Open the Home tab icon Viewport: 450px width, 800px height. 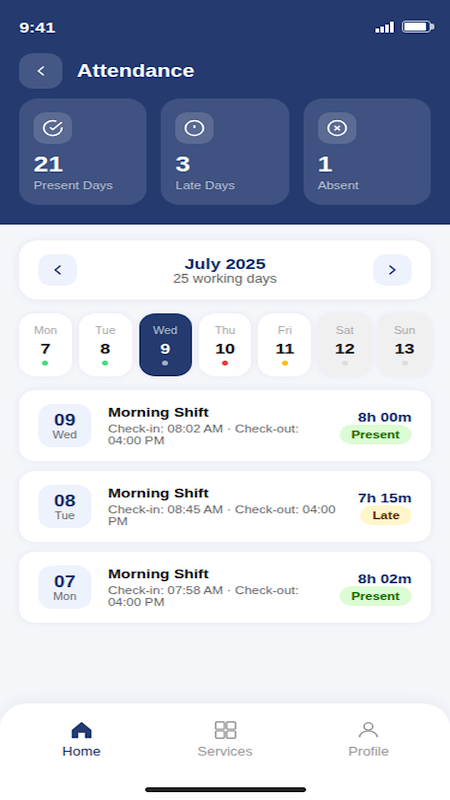[x=81, y=730]
